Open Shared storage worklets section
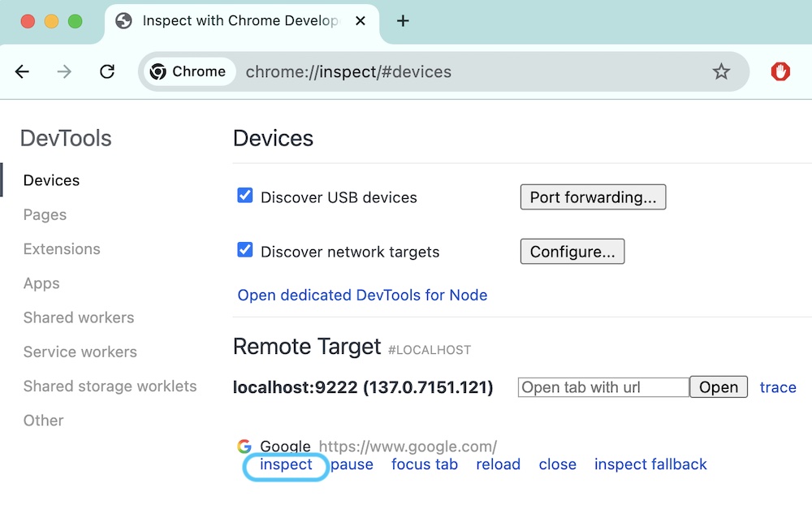The width and height of the screenshot is (812, 505). coord(110,386)
